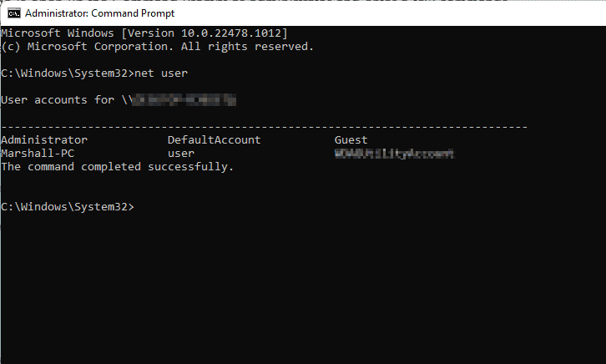Click the Microsoft Corporation copyright line

(x=157, y=47)
